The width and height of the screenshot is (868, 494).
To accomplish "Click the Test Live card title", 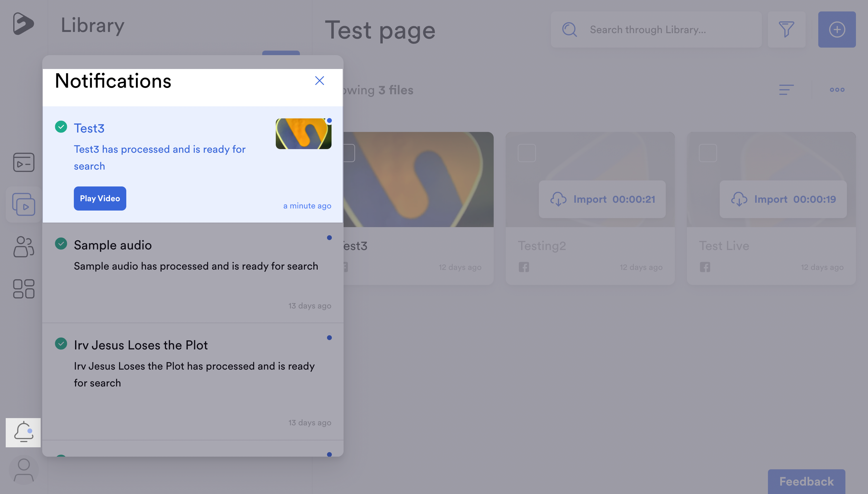I will [724, 246].
